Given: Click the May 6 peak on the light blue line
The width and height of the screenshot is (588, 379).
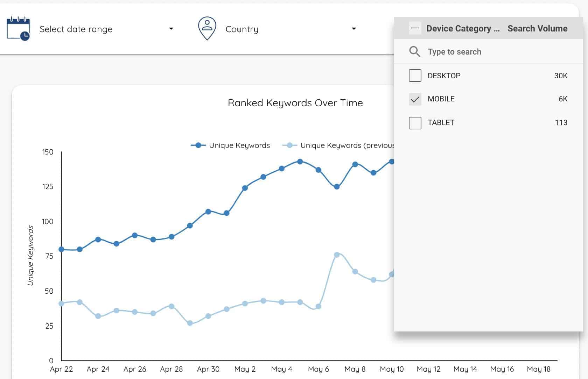Looking at the screenshot, I should [x=337, y=255].
